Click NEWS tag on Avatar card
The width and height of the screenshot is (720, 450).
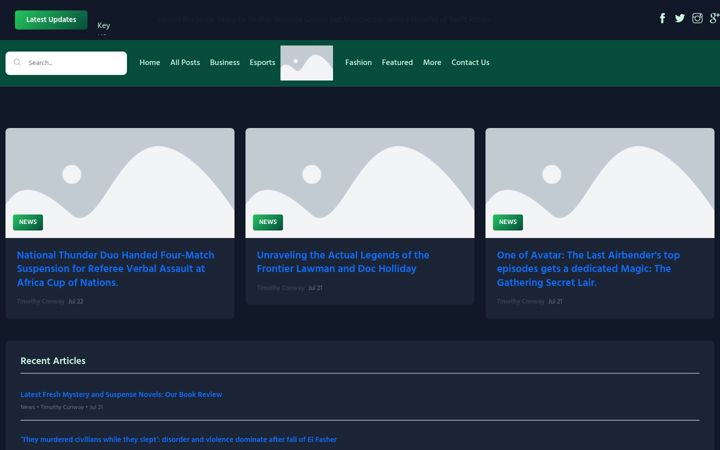[508, 222]
